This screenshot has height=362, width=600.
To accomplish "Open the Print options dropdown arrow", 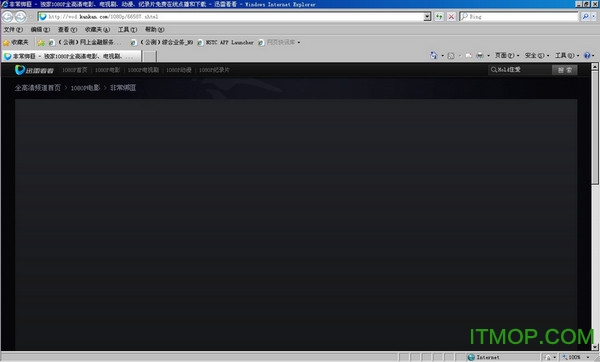I will (x=488, y=56).
